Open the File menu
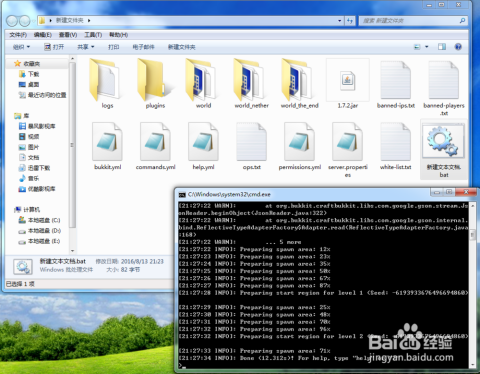 18,35
